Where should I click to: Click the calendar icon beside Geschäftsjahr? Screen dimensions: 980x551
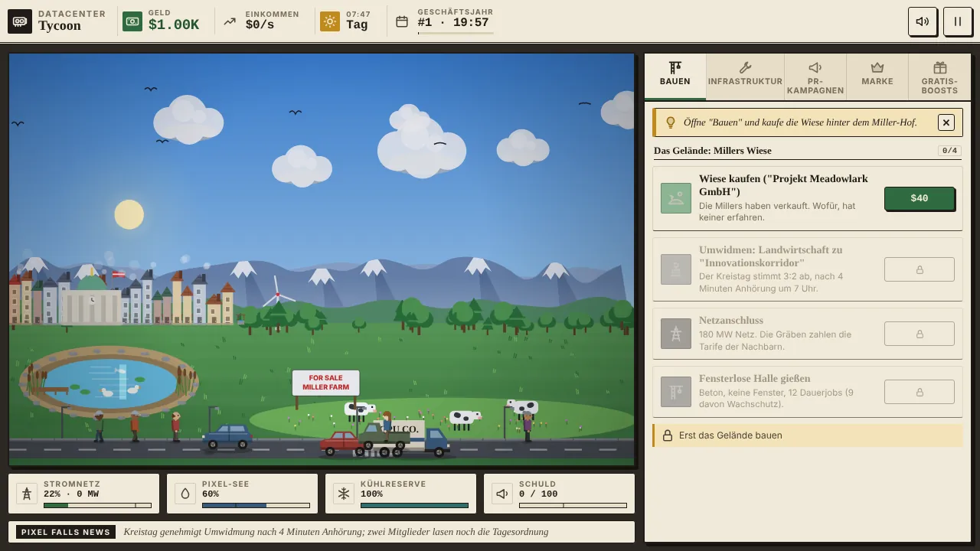tap(402, 21)
